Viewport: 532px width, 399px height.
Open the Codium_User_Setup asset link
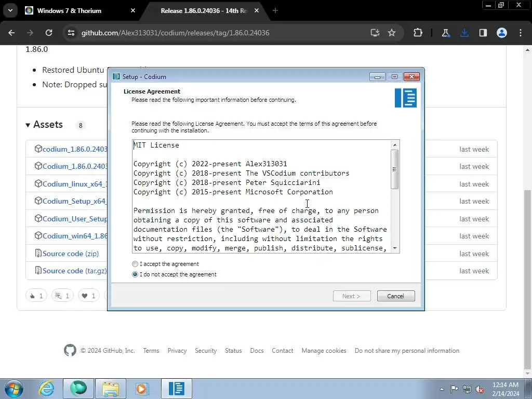pyautogui.click(x=75, y=219)
